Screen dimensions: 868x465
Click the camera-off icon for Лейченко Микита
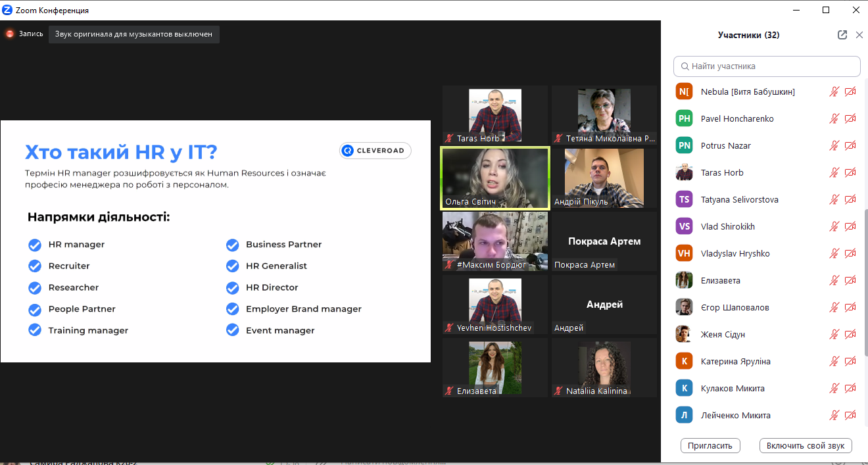[x=850, y=415]
